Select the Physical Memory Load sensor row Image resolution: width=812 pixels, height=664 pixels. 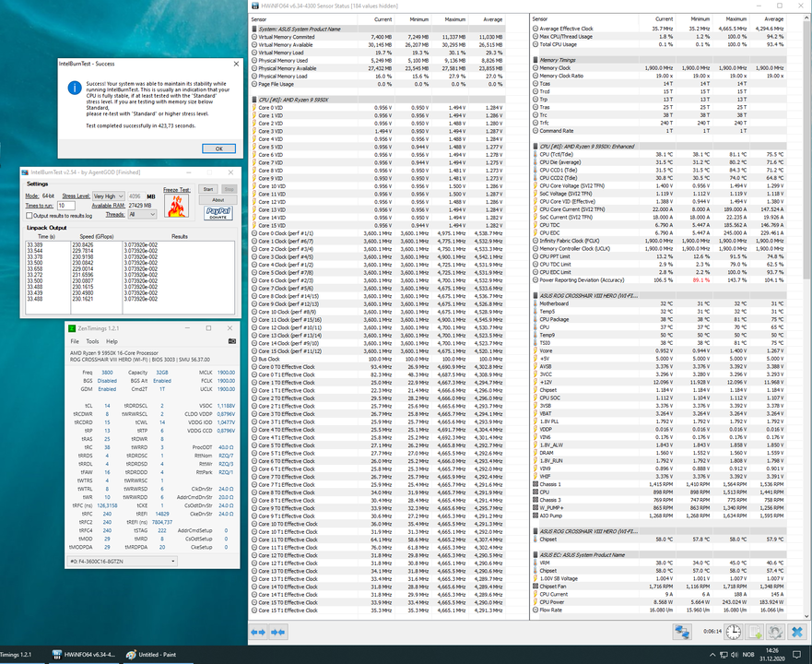coord(377,77)
